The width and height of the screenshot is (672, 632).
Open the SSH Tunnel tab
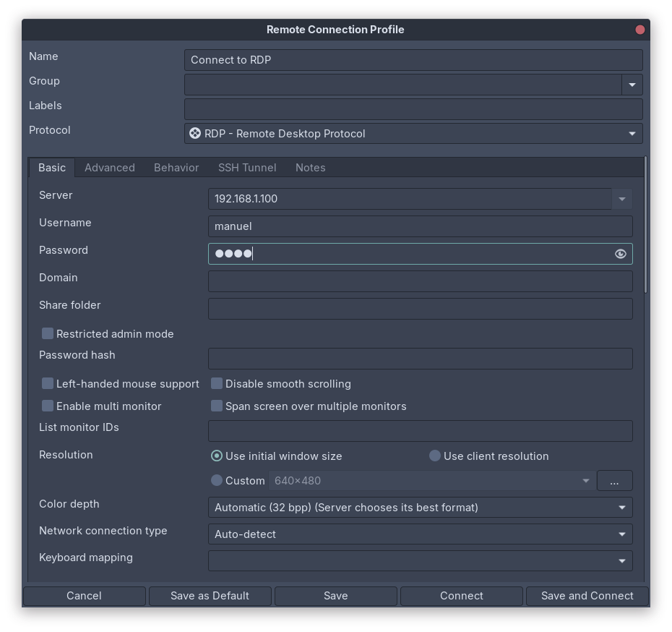(x=246, y=167)
